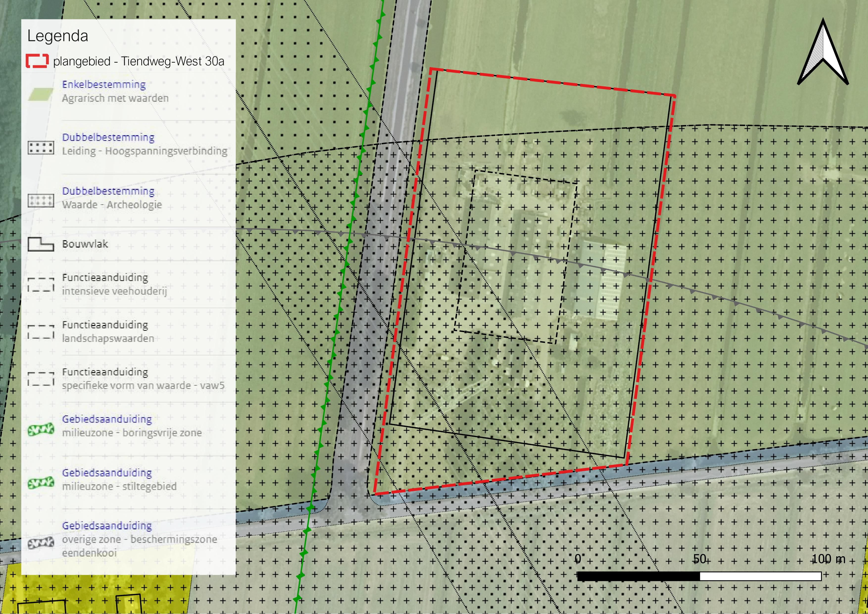Click the Bouwvlak outline legend icon
868x614 pixels.
40,245
